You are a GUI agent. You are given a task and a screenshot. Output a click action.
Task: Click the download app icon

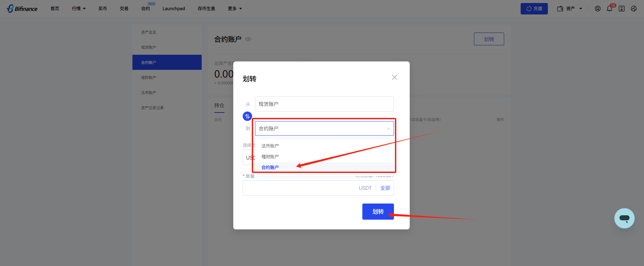point(621,9)
